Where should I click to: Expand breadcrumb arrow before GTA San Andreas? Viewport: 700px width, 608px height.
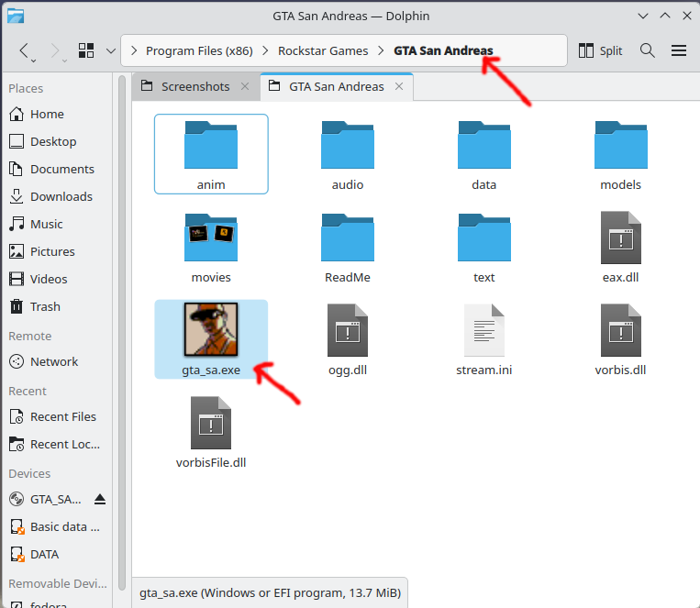coord(381,50)
